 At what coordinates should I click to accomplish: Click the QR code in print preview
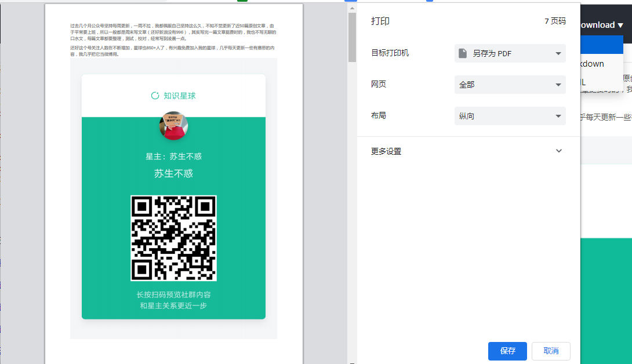173,238
